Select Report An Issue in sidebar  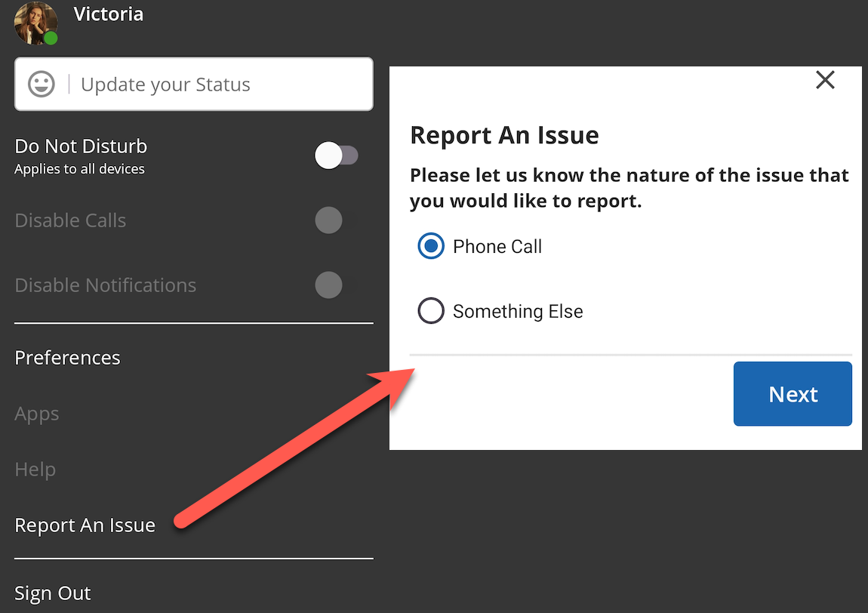(x=85, y=525)
